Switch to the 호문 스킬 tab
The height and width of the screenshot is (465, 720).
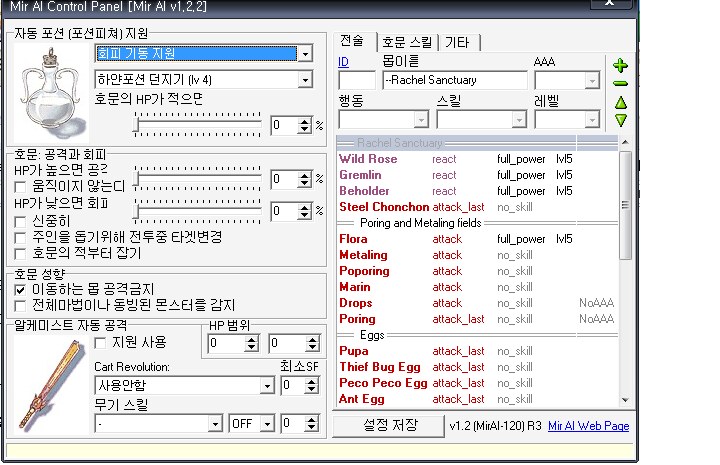coord(409,42)
